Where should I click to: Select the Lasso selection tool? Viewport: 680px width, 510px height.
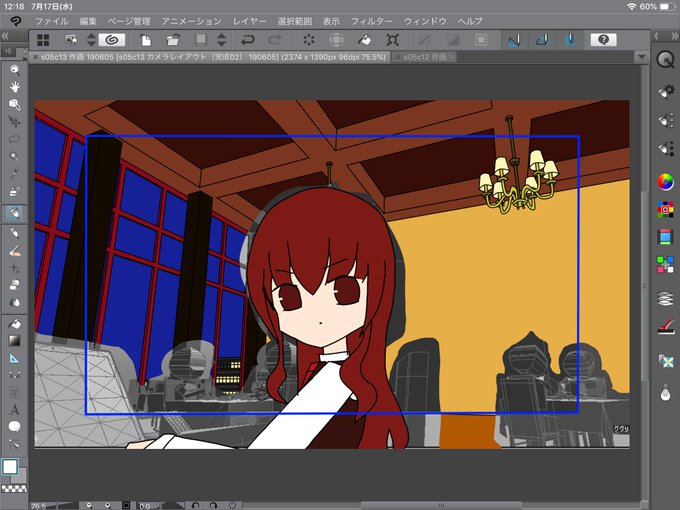pyautogui.click(x=15, y=139)
